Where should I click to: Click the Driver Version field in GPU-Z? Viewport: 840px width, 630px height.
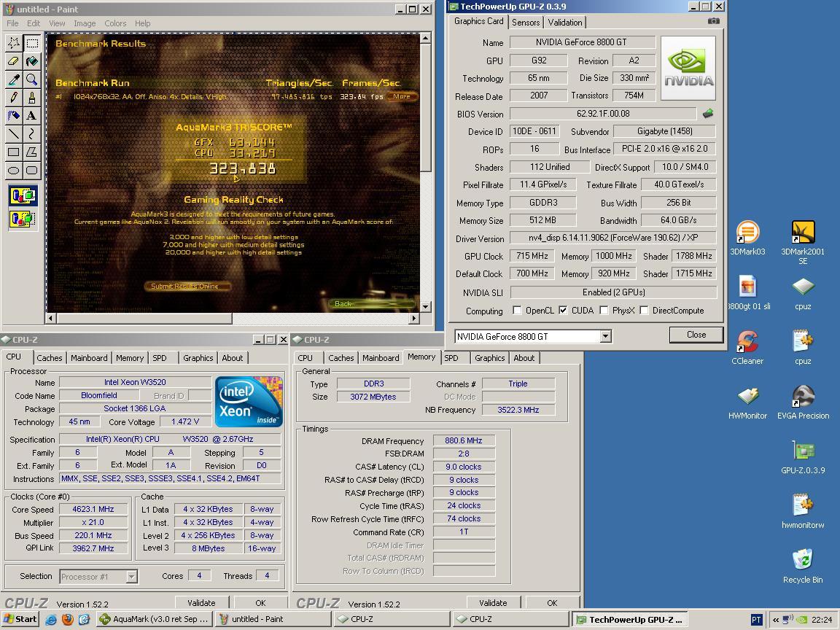[612, 237]
